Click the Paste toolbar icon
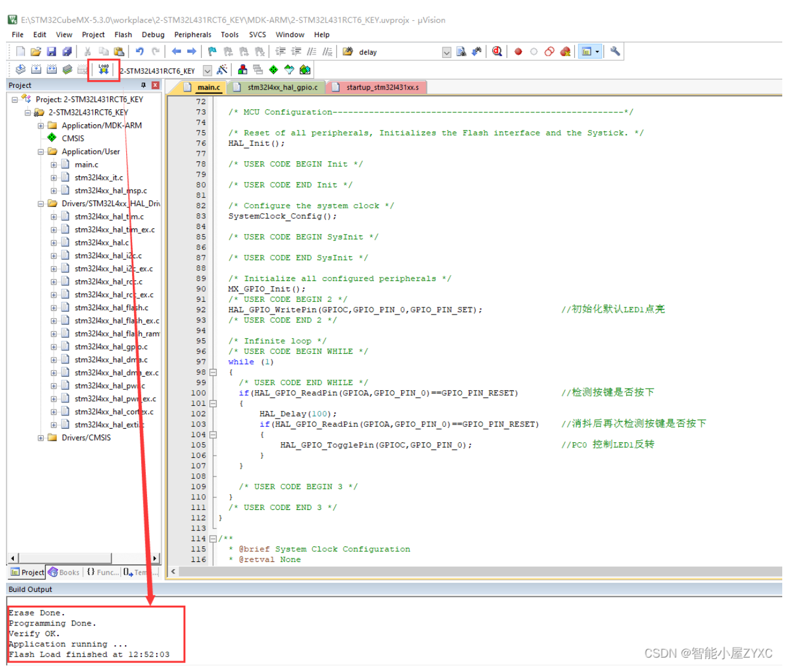 119,52
